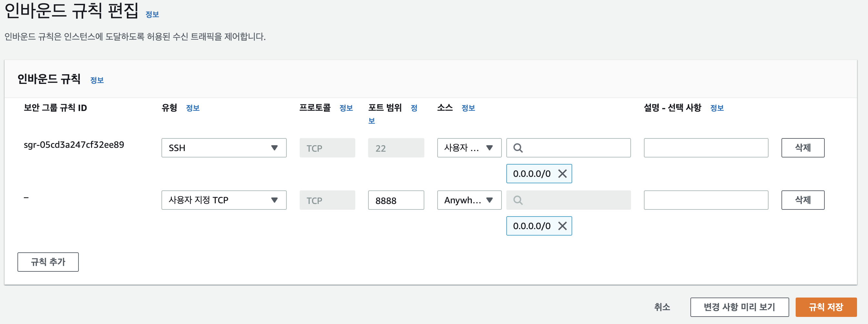
Task: Click TCP protocol field in SSH row
Action: tap(327, 148)
